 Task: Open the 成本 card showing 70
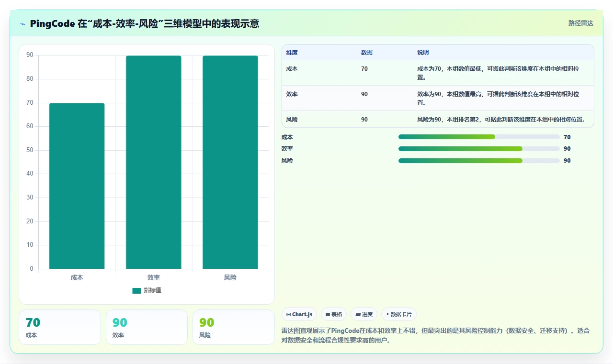tap(60, 327)
